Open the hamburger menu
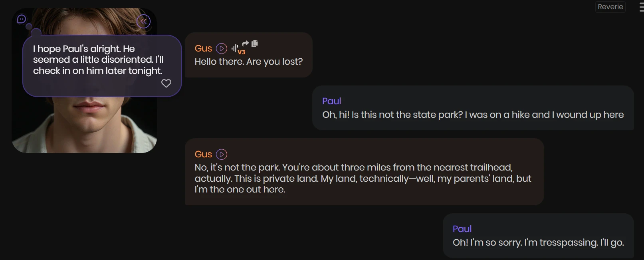This screenshot has height=260, width=644. coord(641,8)
